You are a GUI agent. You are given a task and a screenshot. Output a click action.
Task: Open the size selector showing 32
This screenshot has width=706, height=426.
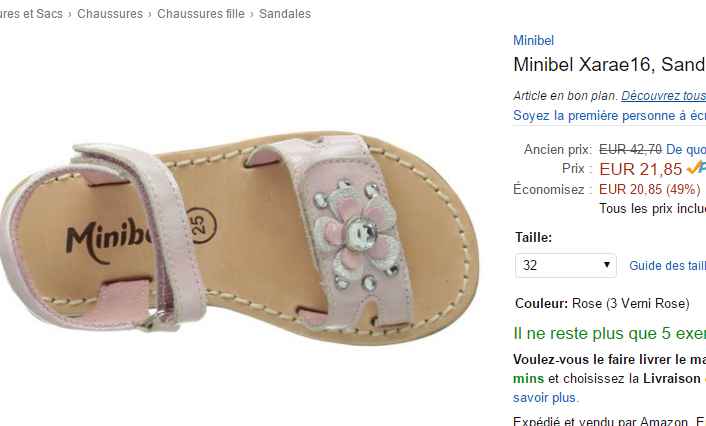point(566,265)
